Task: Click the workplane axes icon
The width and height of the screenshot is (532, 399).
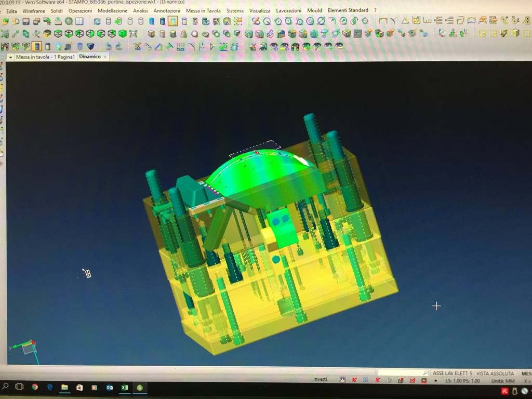Action: coord(442,33)
